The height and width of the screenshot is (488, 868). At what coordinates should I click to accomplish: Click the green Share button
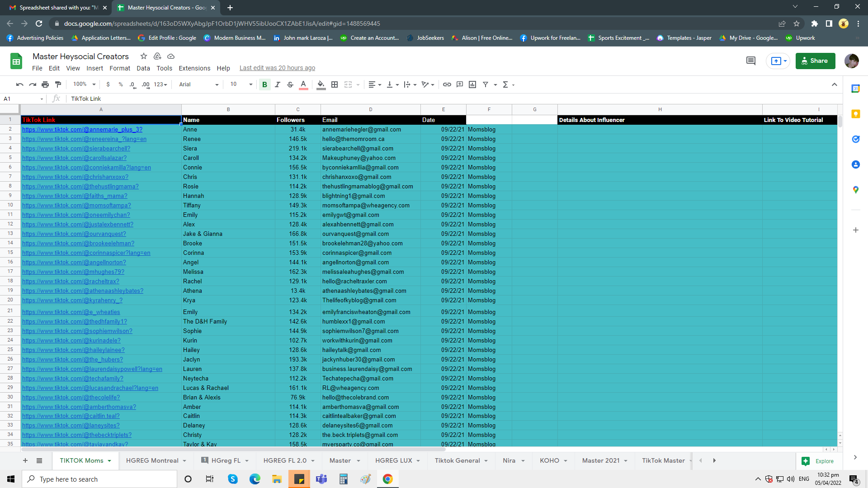point(815,61)
